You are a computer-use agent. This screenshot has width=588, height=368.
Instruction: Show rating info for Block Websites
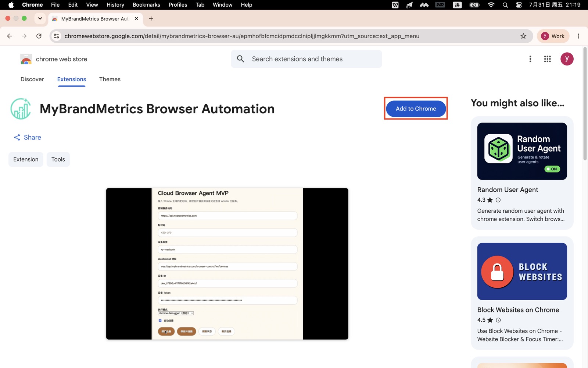point(498,320)
